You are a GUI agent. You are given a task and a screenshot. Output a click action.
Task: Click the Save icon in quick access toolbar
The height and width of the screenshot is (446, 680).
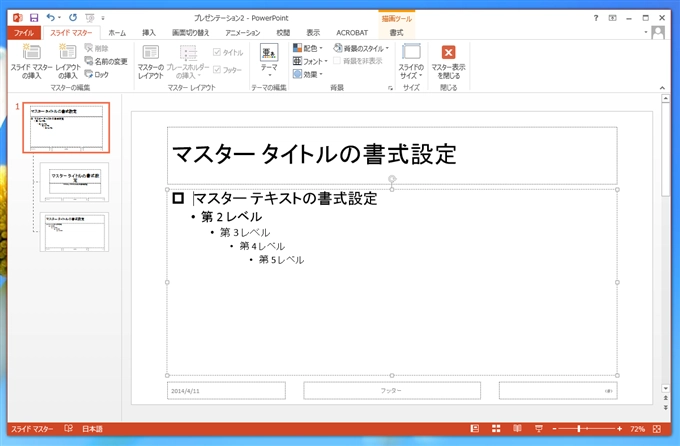pyautogui.click(x=34, y=18)
